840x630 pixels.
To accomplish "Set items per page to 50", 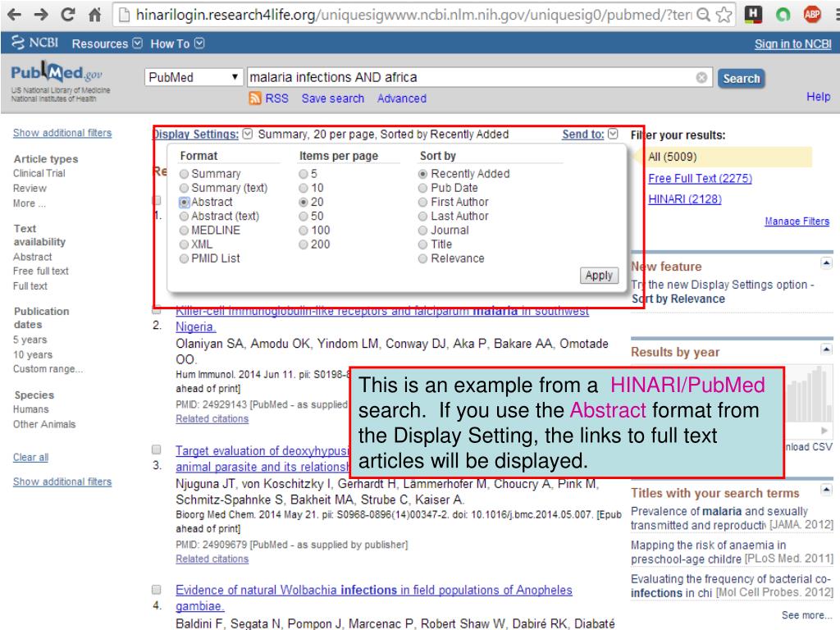I will 304,217.
